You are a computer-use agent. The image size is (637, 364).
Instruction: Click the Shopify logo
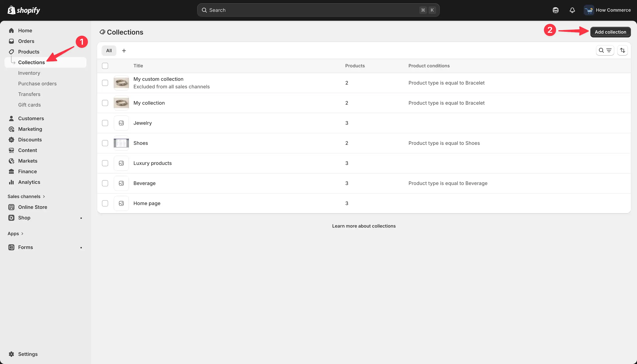[24, 10]
